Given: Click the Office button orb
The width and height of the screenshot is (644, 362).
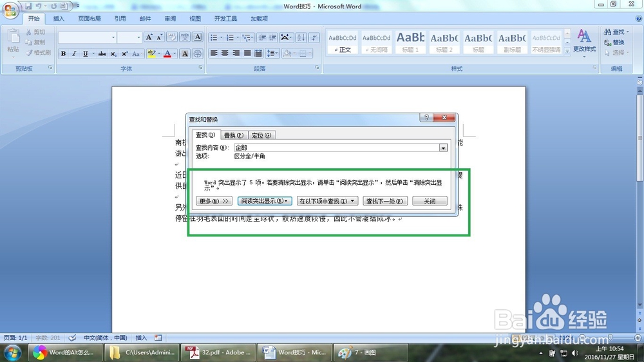Looking at the screenshot, I should pyautogui.click(x=10, y=10).
